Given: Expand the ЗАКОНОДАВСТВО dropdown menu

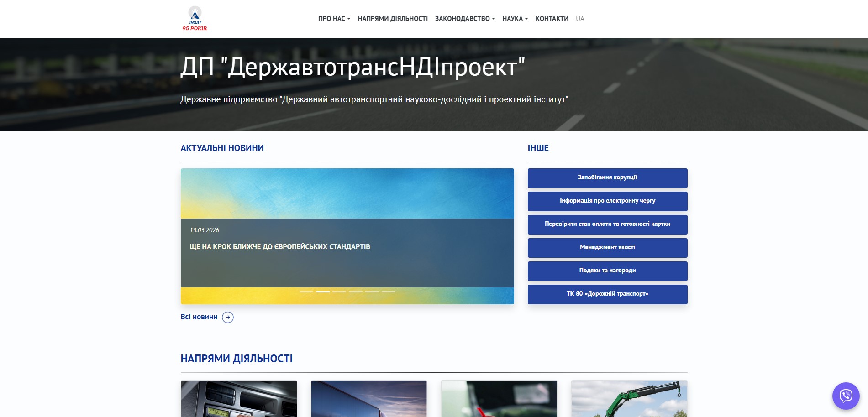Looking at the screenshot, I should point(464,19).
